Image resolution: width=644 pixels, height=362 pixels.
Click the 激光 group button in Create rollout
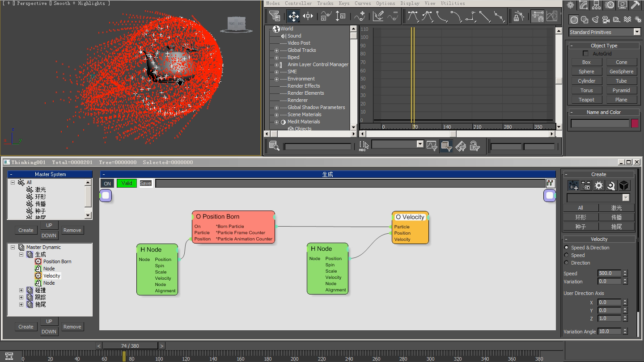click(616, 208)
